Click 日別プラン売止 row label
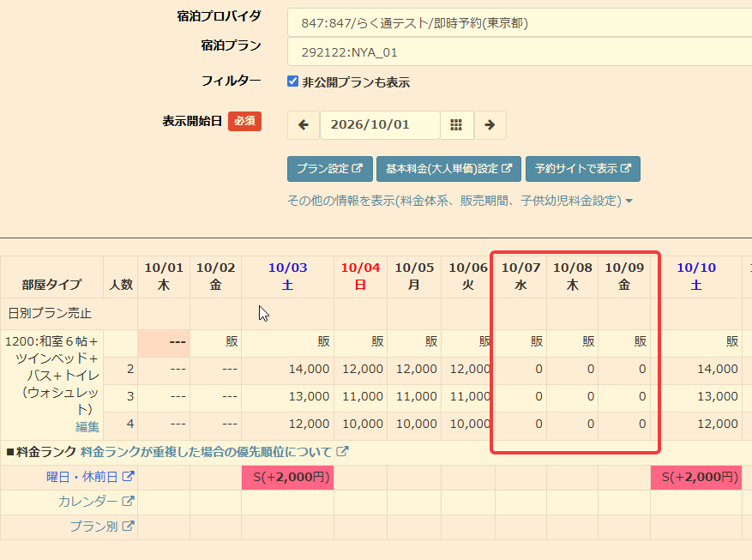The height and width of the screenshot is (560, 752). coord(50,314)
